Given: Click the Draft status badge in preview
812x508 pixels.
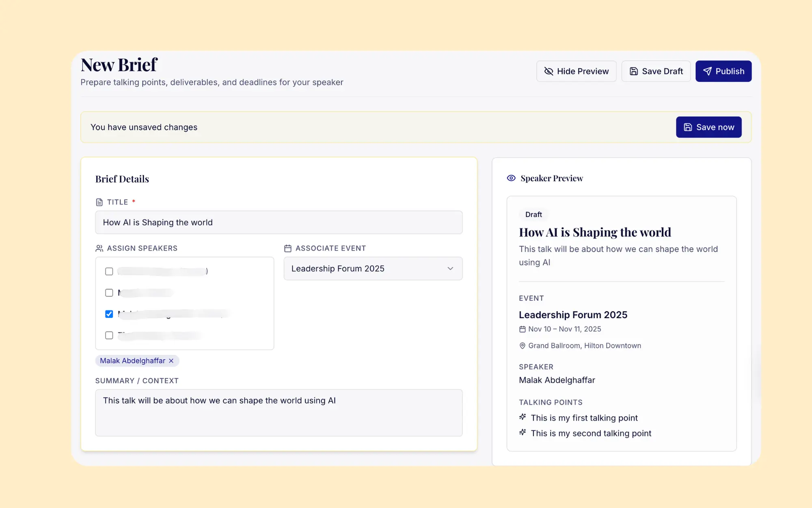Looking at the screenshot, I should click(533, 215).
